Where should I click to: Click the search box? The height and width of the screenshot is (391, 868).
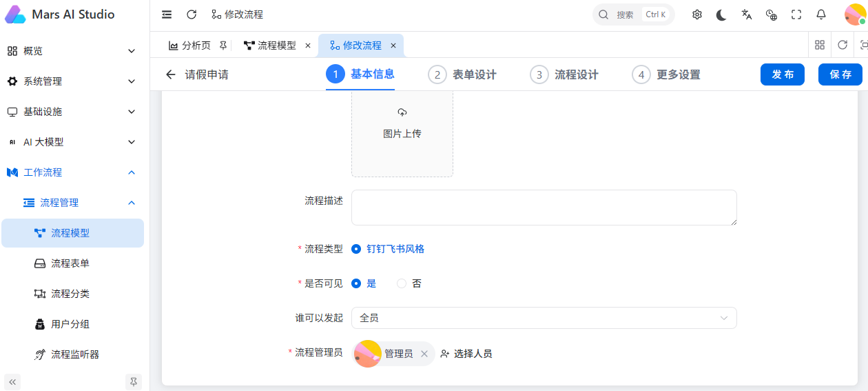pos(633,14)
